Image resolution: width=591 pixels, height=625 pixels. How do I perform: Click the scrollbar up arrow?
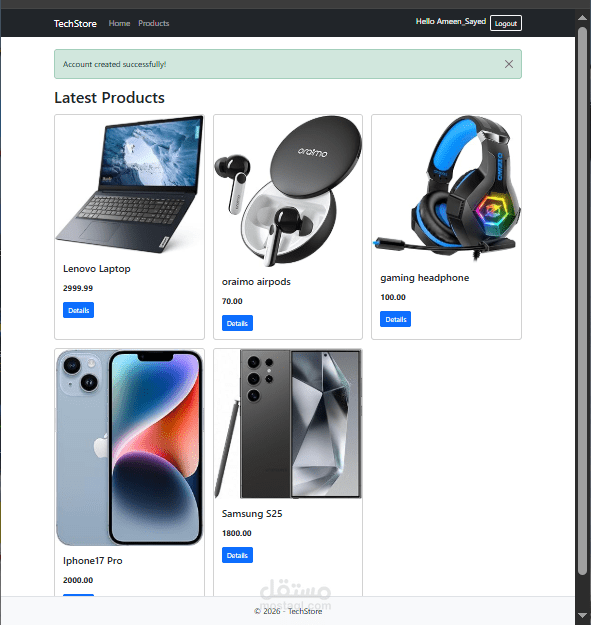(582, 18)
